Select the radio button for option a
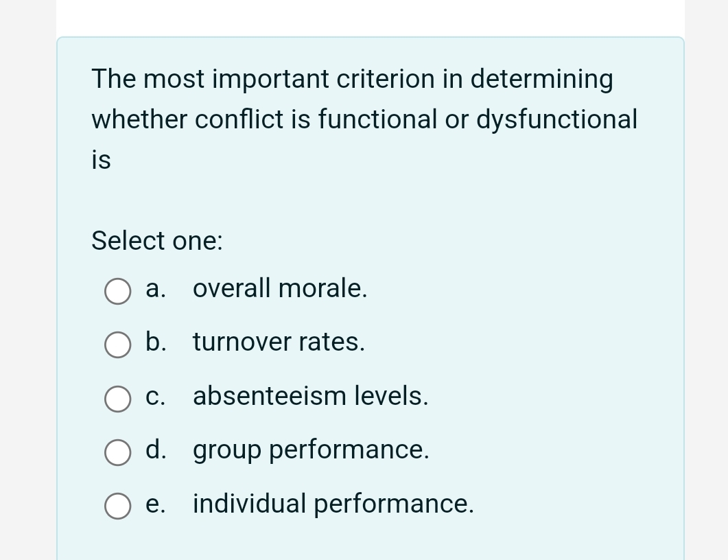Screen dimensions: 728x560 (x=117, y=291)
